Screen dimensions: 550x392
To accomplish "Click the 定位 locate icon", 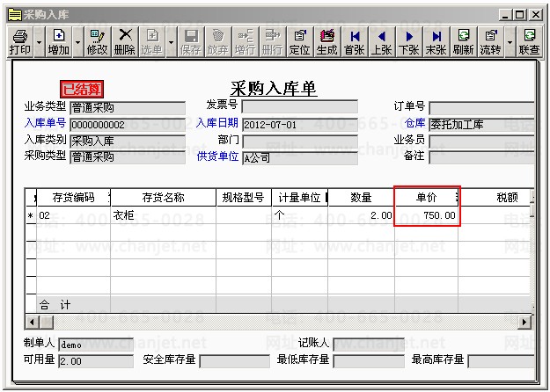I will 300,41.
